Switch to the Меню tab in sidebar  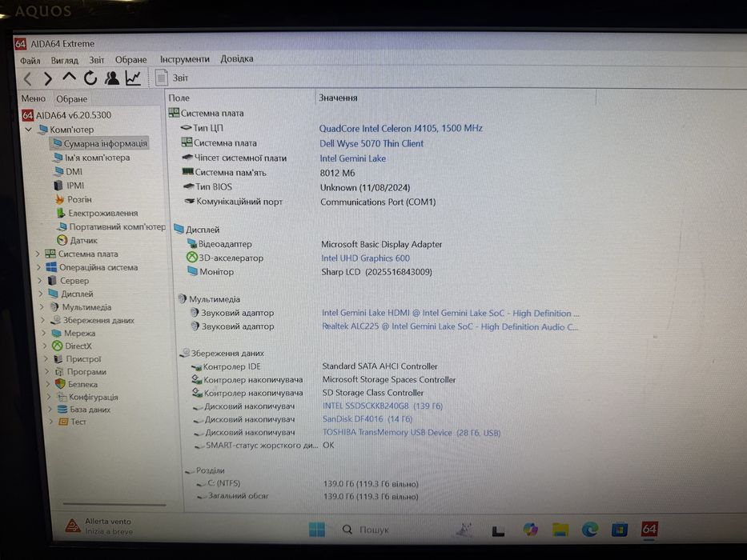[34, 98]
